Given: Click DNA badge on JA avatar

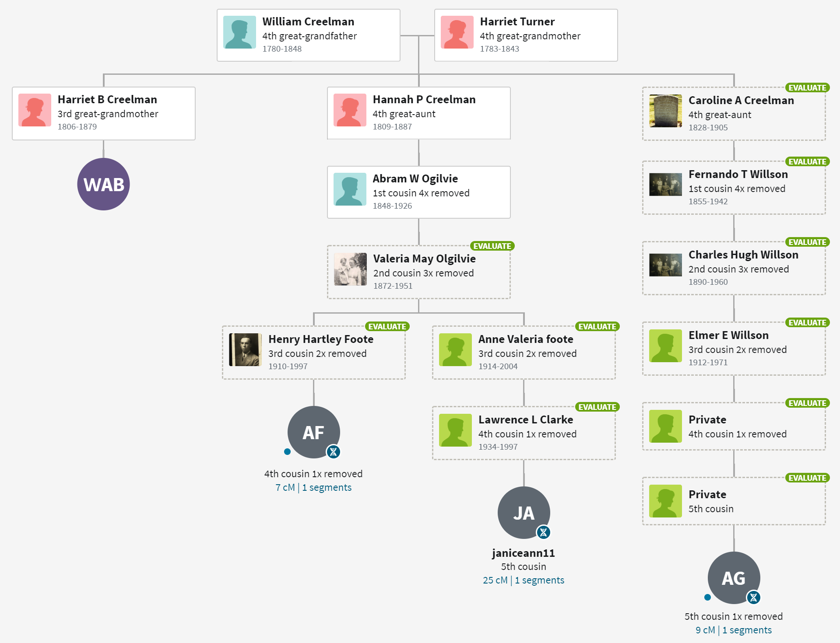Looking at the screenshot, I should pyautogui.click(x=543, y=532).
